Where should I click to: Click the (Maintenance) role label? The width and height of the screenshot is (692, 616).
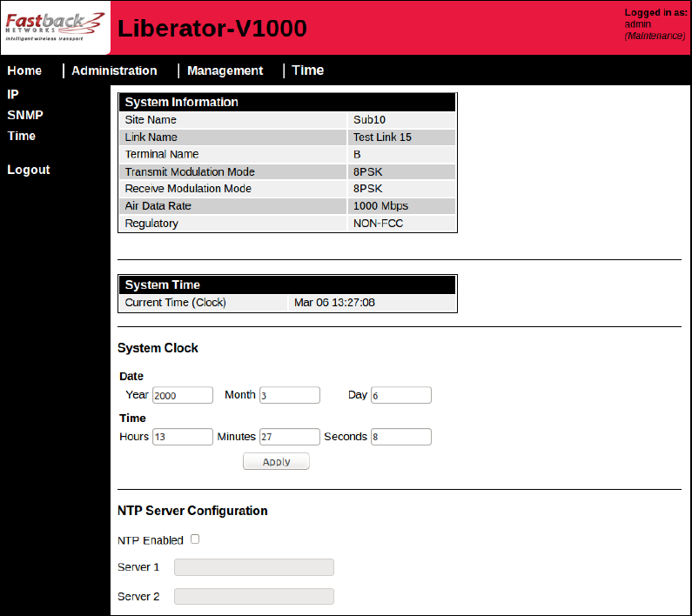pos(655,36)
